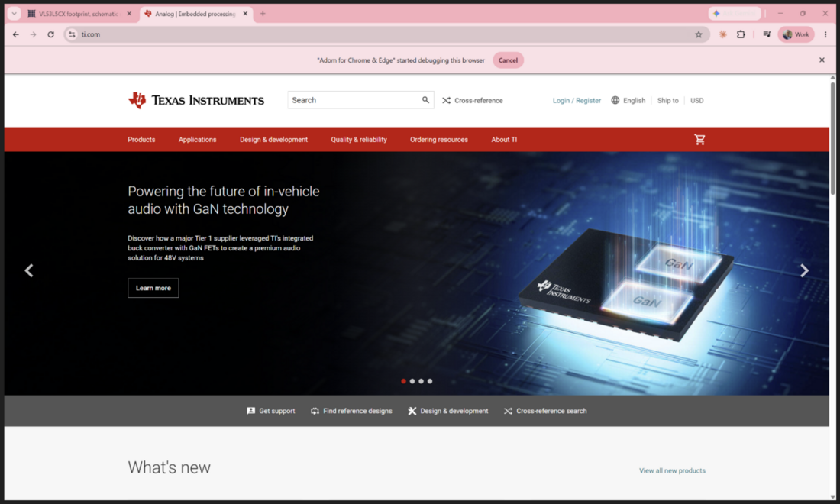Click Find reference designs link text
This screenshot has width=840, height=504.
pyautogui.click(x=357, y=411)
